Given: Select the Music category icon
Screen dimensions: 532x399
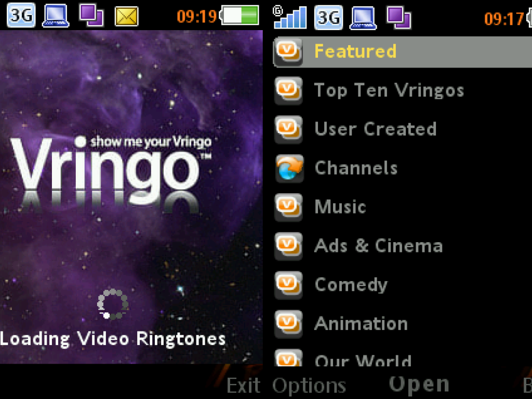Looking at the screenshot, I should pos(288,207).
